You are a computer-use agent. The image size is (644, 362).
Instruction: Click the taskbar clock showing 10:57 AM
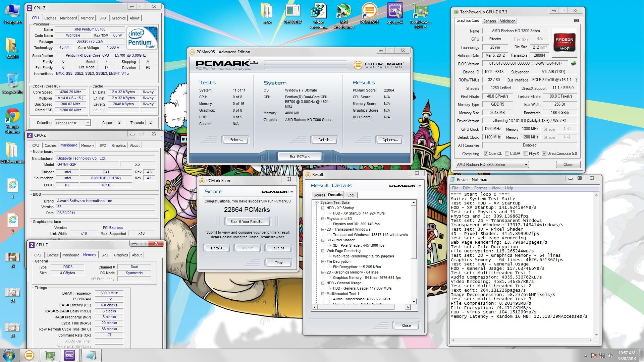627,355
